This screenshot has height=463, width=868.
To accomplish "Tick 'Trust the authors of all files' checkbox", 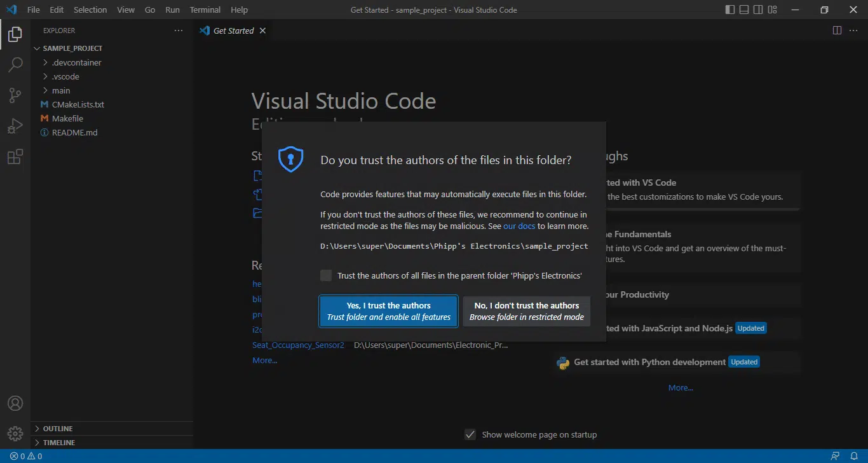I will pyautogui.click(x=326, y=275).
